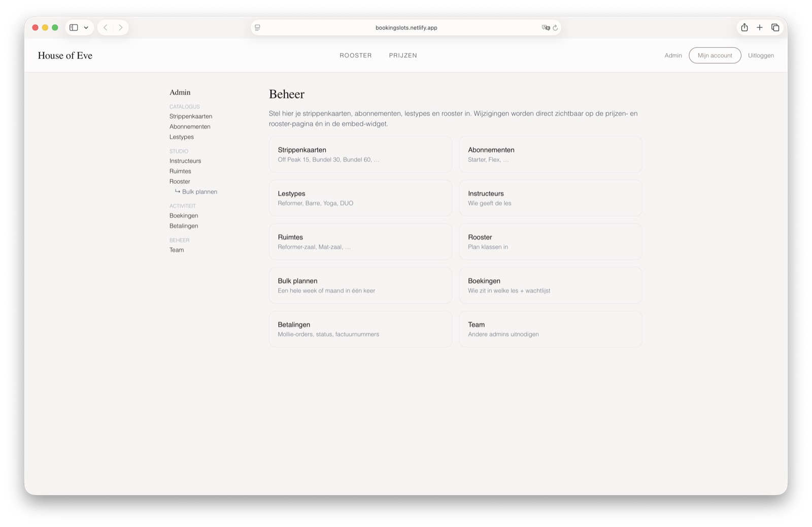Click Uitloggen to log out
The image size is (812, 527).
click(x=761, y=55)
